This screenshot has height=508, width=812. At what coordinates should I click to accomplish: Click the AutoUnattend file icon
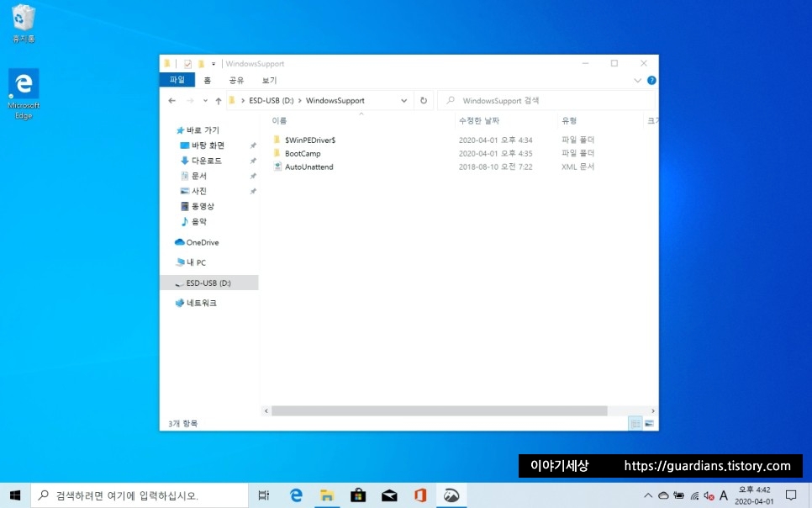pyautogui.click(x=277, y=167)
